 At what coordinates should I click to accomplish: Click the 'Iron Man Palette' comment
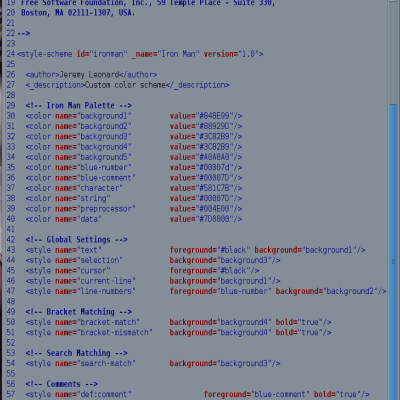79,106
